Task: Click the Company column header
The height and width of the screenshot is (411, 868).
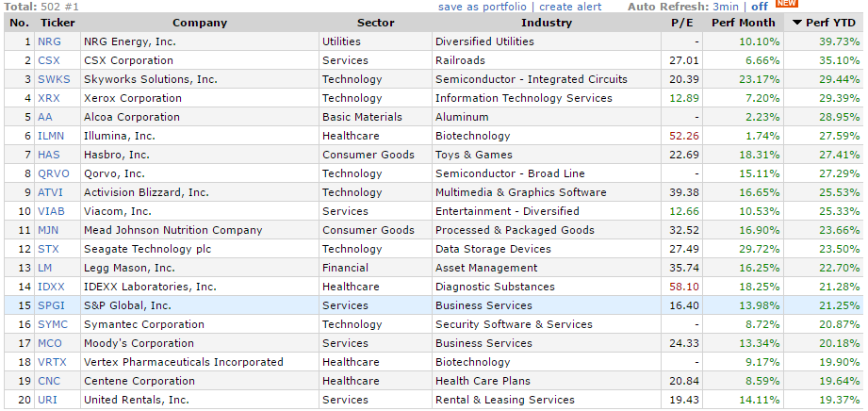Action: click(199, 23)
